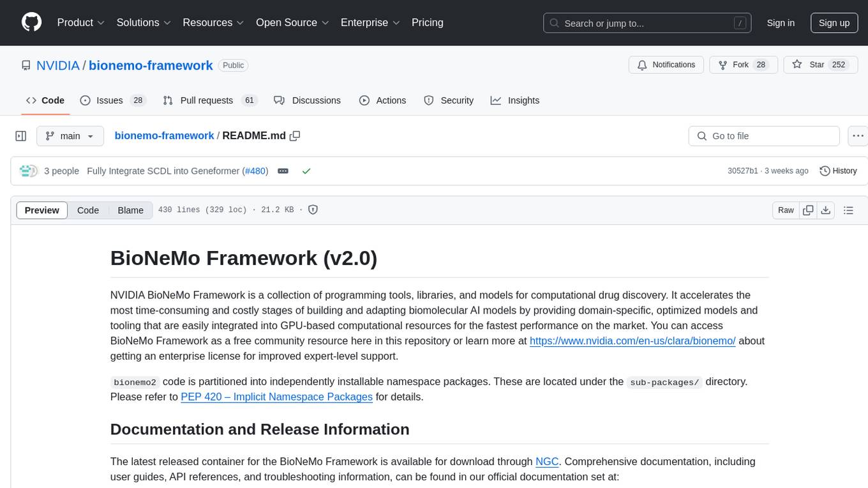Viewport: 868px width, 488px height.
Task: Select the Preview view
Action: point(42,210)
